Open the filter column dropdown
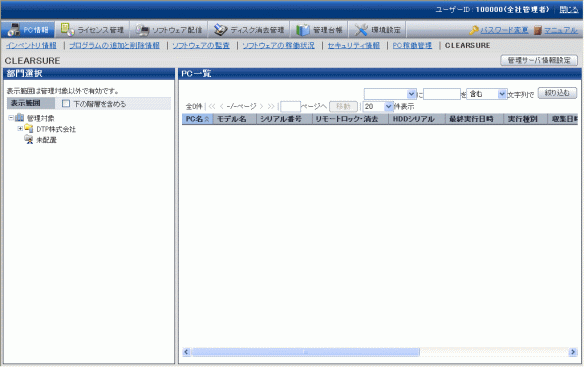Screen dimensions: 584x367 390,94
